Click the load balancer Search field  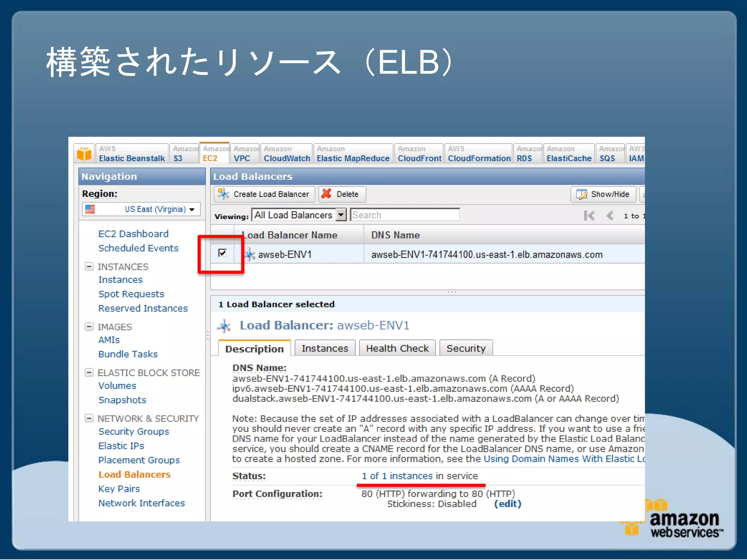[x=405, y=215]
